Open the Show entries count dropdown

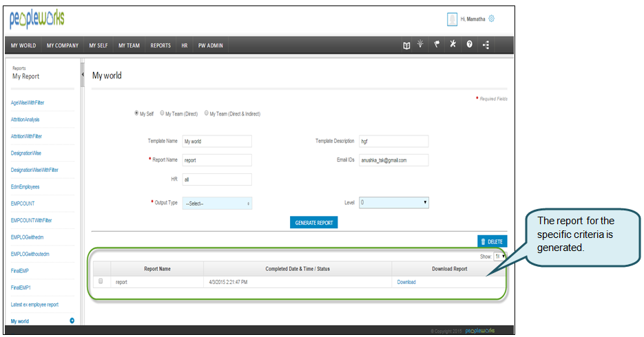500,256
